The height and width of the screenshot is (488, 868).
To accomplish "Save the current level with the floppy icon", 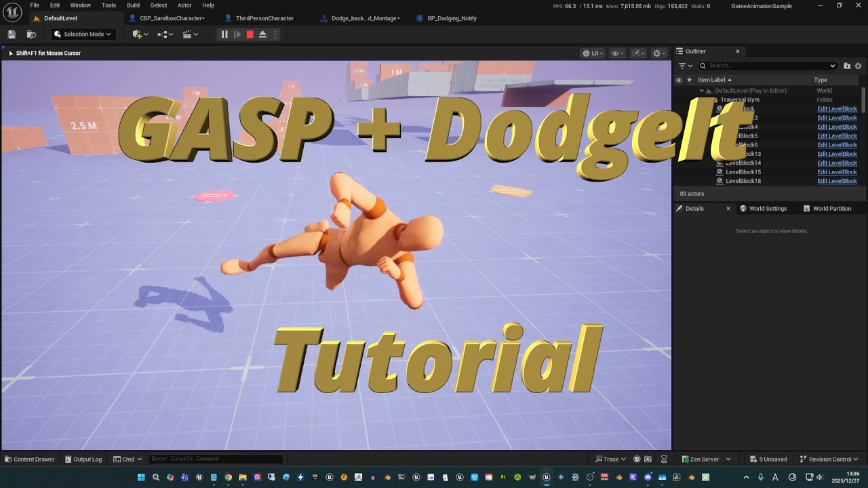I will click(12, 35).
